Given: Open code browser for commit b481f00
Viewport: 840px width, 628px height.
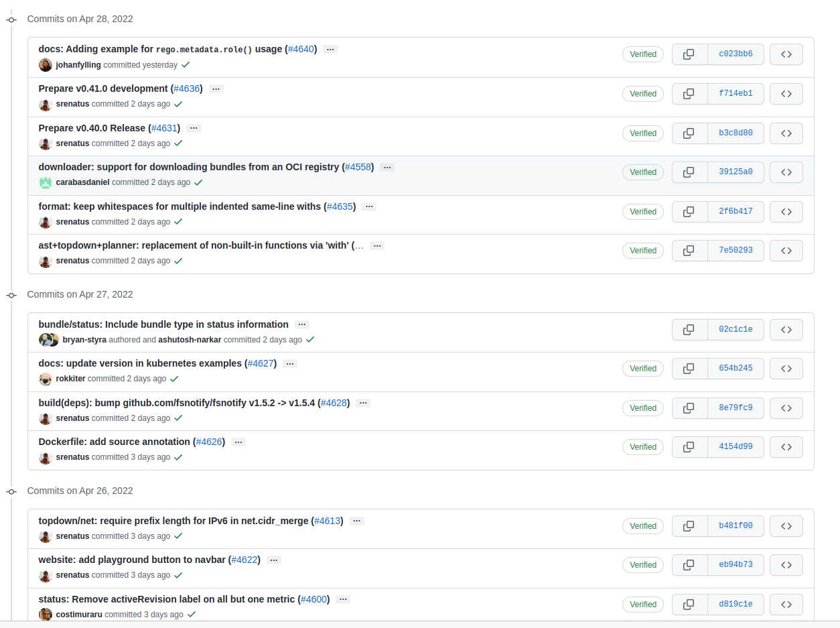Looking at the screenshot, I should pos(786,526).
